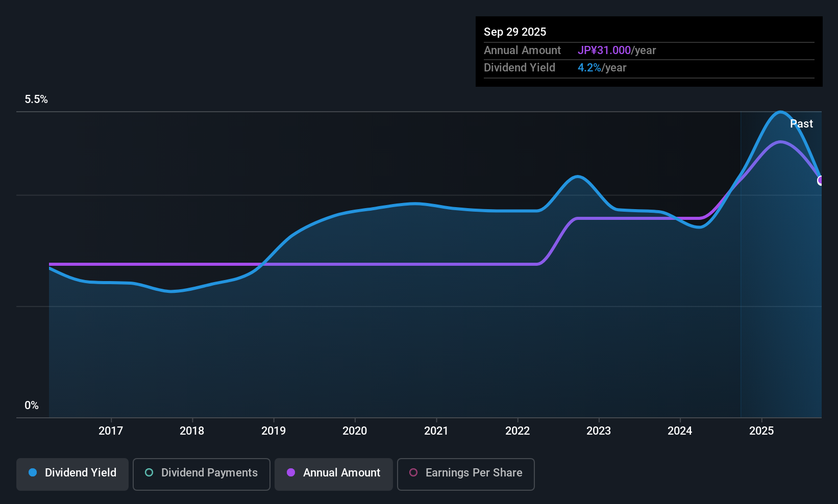The height and width of the screenshot is (504, 838).
Task: Click the 2025 x-axis year label
Action: coord(761,431)
